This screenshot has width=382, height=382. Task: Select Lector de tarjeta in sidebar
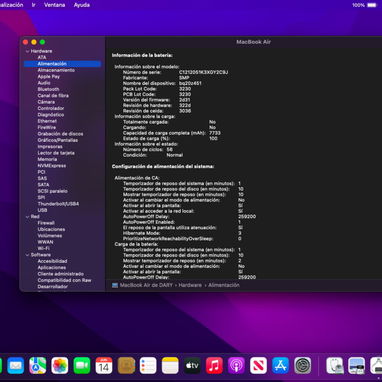click(56, 153)
